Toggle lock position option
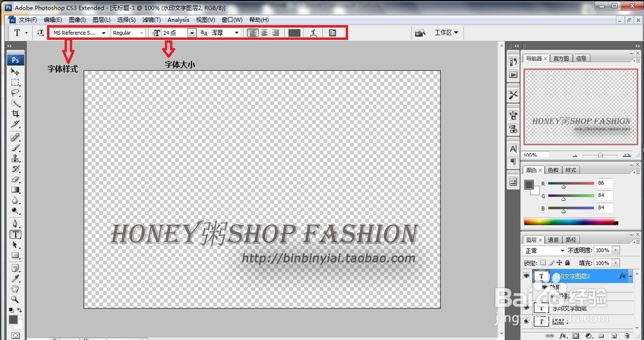 559,263
